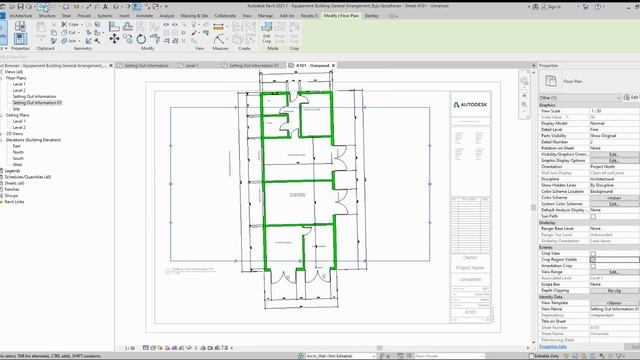The width and height of the screenshot is (640, 360).
Task: Open the Structure ribbon tab
Action: click(47, 16)
